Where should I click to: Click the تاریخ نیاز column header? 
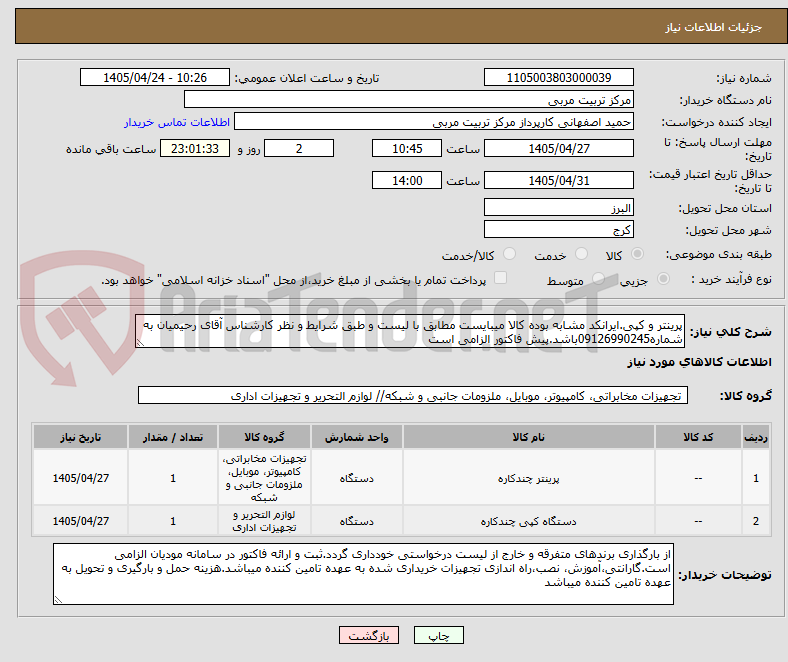(x=80, y=437)
